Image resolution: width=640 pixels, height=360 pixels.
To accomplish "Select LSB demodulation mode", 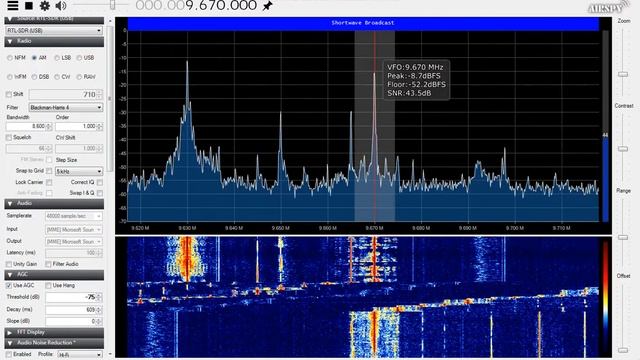I will click(57, 58).
